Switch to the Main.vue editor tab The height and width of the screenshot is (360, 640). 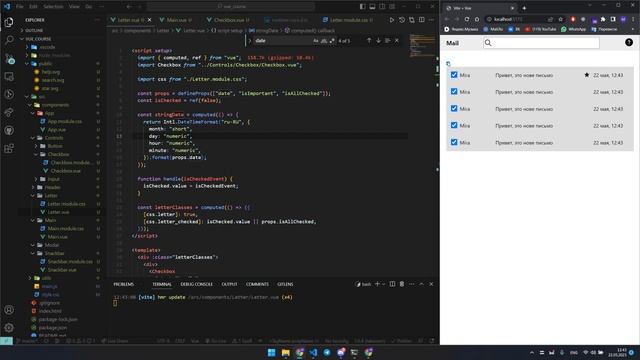point(176,20)
